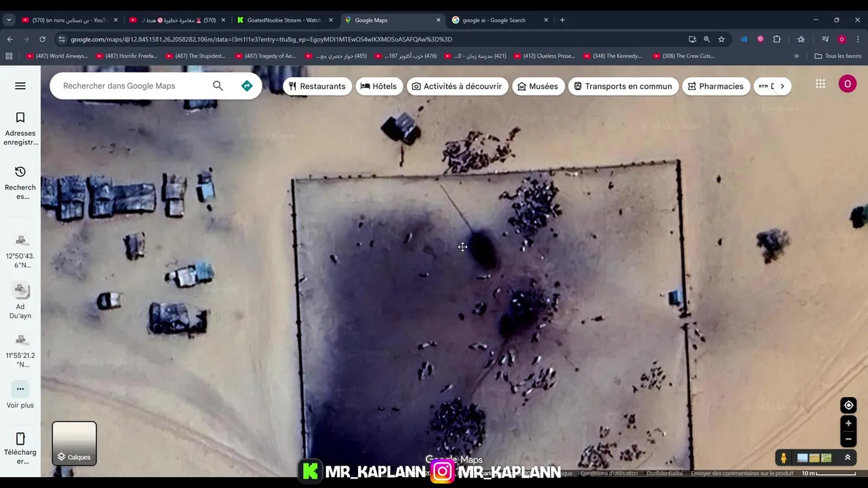The image size is (868, 488).
Task: Open Recherches récentes history panel
Action: coord(20,182)
